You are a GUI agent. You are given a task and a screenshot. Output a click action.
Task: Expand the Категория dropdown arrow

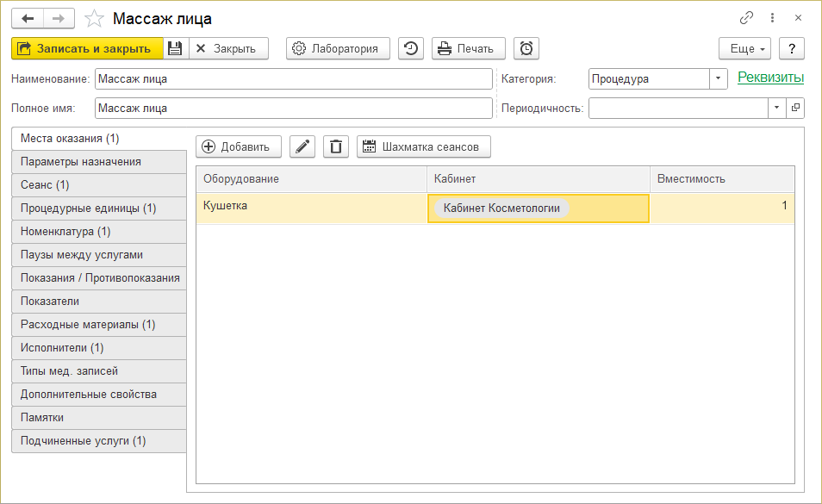click(x=719, y=78)
